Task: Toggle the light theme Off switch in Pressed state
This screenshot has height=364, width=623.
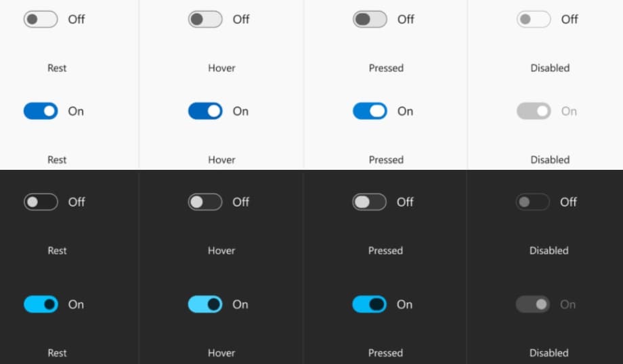Action: point(370,20)
